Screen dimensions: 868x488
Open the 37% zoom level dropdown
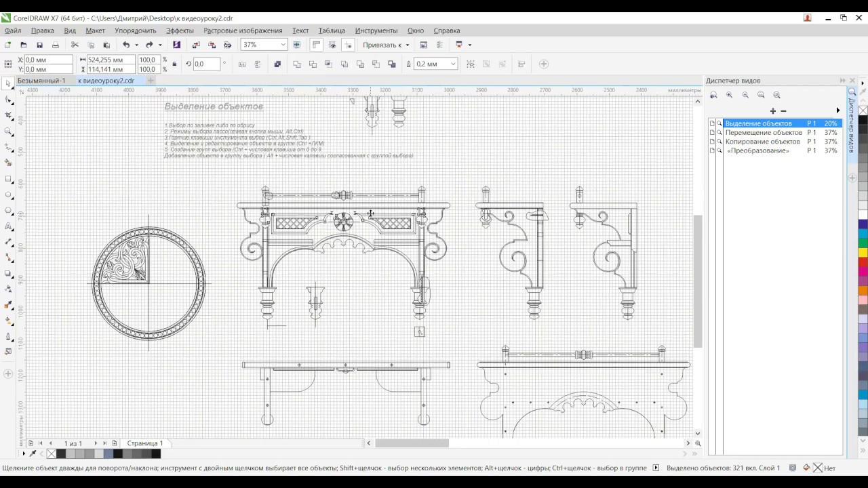click(283, 45)
